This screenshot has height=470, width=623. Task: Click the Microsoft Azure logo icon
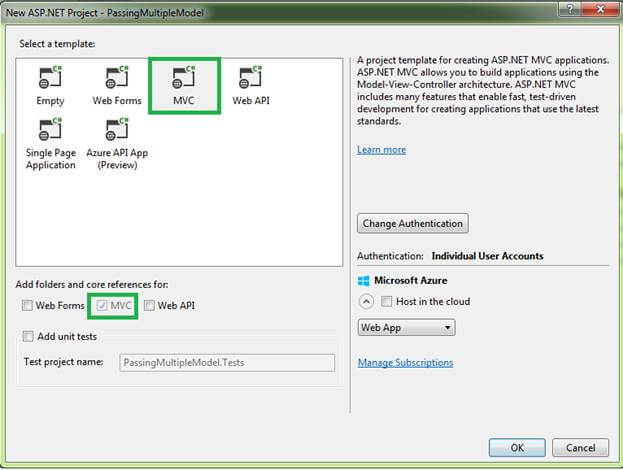pos(364,281)
